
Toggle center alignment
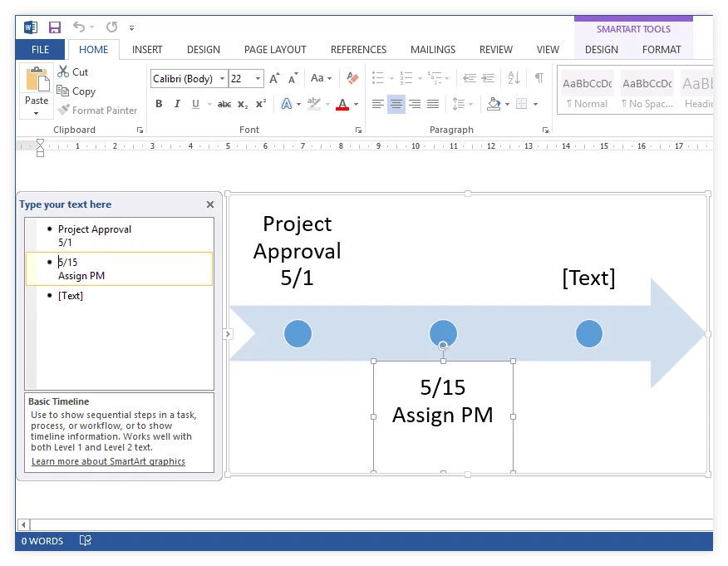coord(396,105)
